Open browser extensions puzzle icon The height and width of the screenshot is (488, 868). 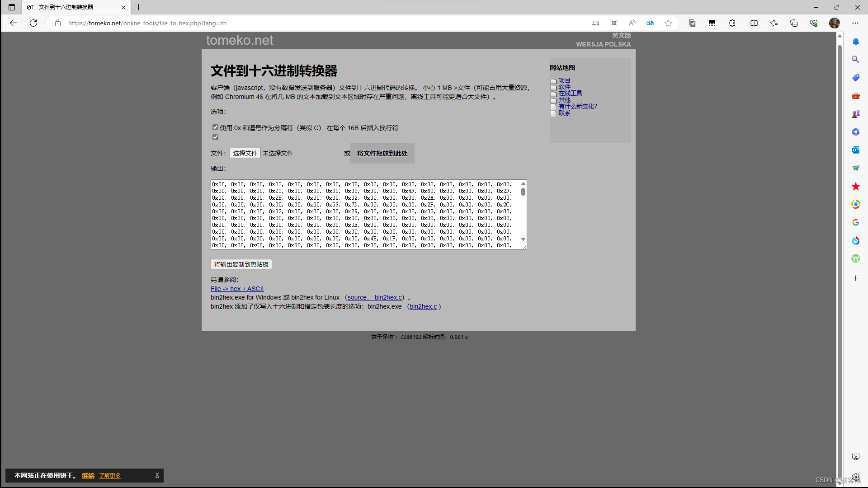pos(732,23)
